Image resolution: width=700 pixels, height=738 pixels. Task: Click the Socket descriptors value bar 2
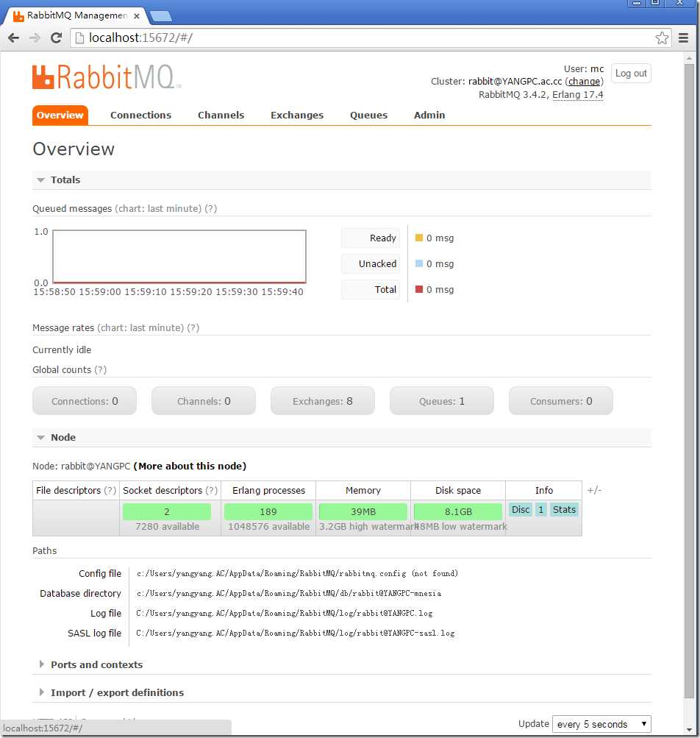tap(167, 511)
